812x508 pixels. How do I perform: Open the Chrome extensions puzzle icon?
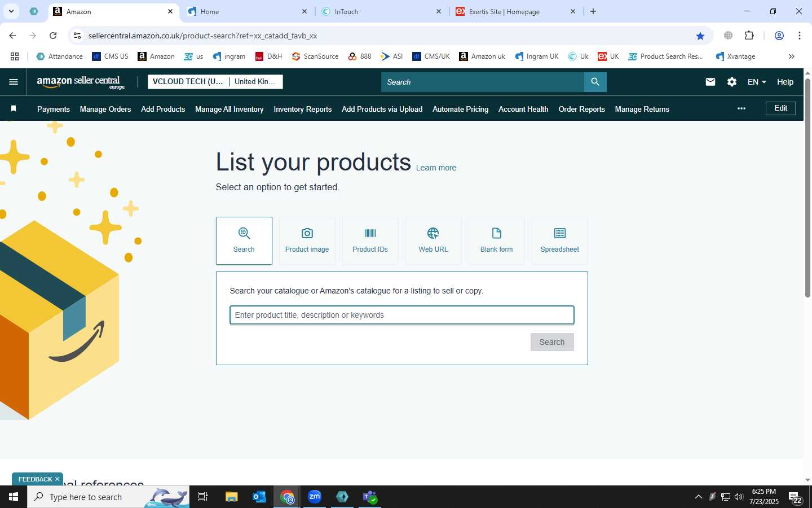point(749,36)
